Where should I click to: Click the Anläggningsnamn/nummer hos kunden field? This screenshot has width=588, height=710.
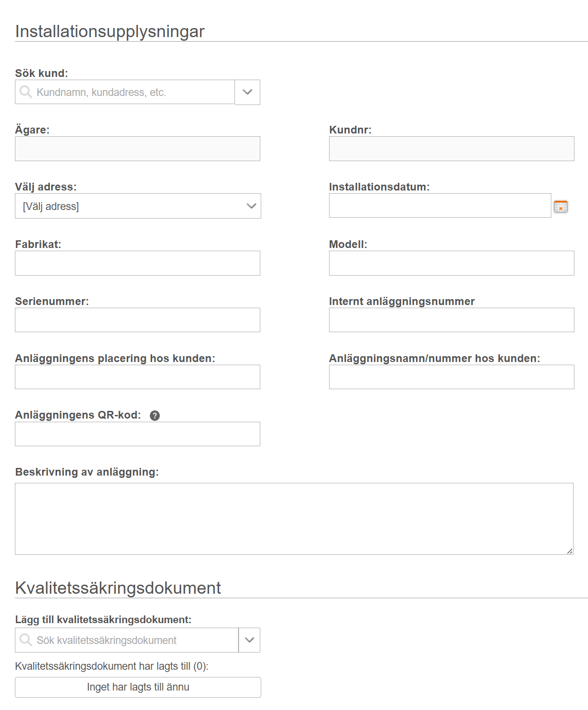pyautogui.click(x=451, y=377)
